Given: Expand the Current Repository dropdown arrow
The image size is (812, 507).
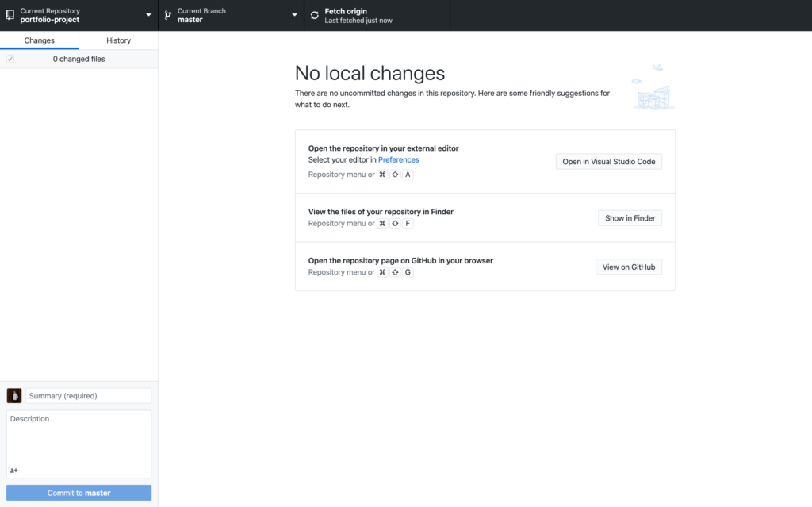Looking at the screenshot, I should [148, 15].
